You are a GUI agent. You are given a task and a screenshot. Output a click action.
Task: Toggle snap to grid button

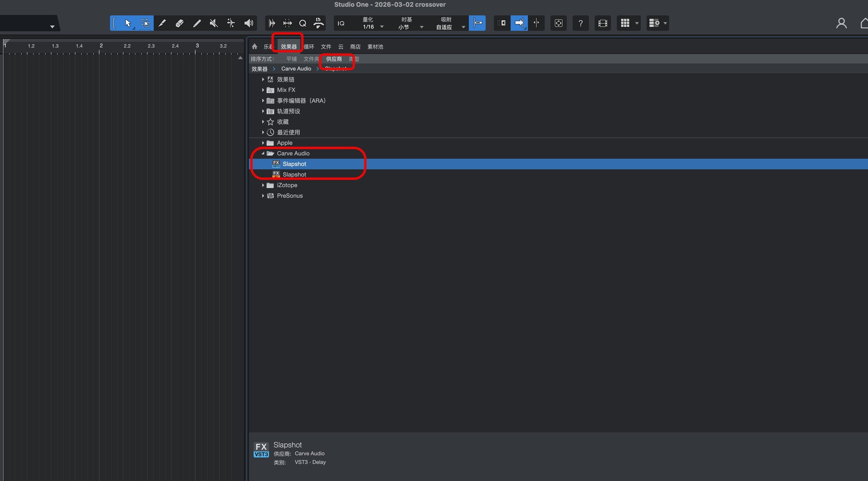(477, 23)
